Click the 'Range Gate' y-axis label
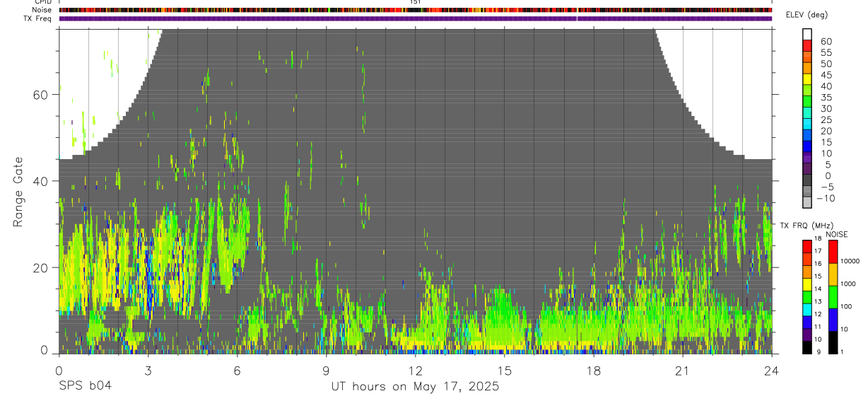The width and height of the screenshot is (868, 401). pos(18,191)
